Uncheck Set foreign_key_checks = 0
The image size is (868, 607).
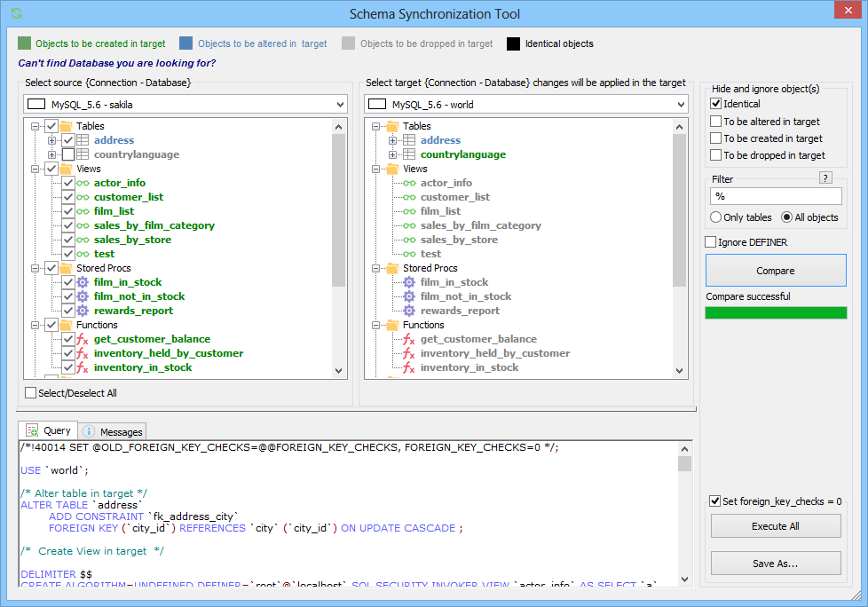point(714,501)
